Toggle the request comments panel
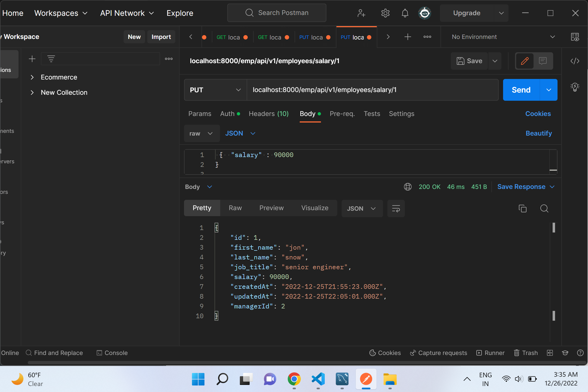The width and height of the screenshot is (588, 392). coord(543,61)
